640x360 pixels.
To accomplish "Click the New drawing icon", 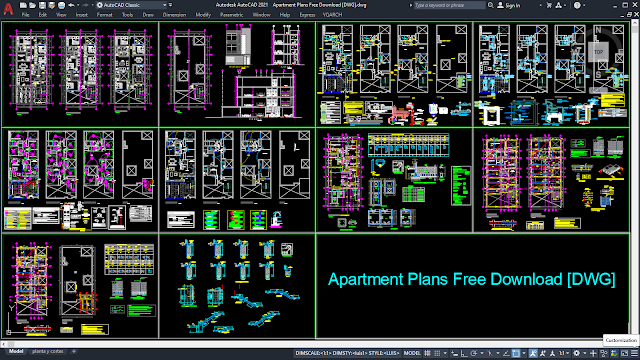I will point(23,5).
